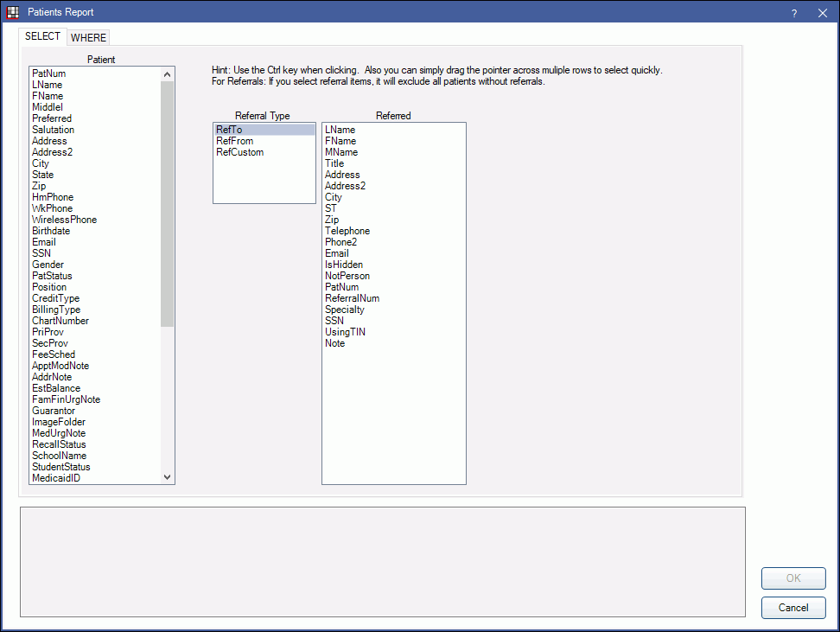Select NotPerson in the Referred list

(x=394, y=276)
